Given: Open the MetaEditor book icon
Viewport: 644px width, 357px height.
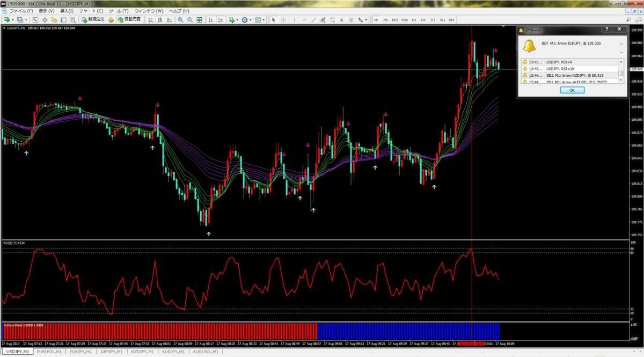Looking at the screenshot, I should pos(112,20).
